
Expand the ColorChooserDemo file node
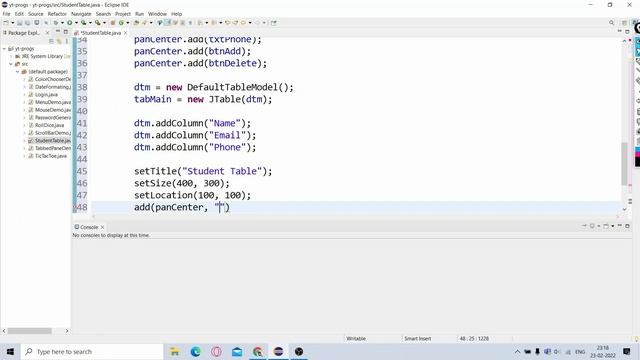coord(24,79)
